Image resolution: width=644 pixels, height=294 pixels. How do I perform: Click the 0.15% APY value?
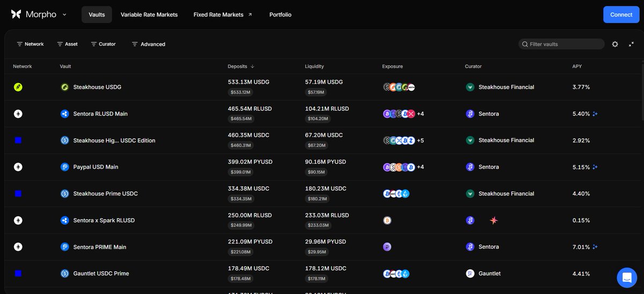tap(581, 220)
